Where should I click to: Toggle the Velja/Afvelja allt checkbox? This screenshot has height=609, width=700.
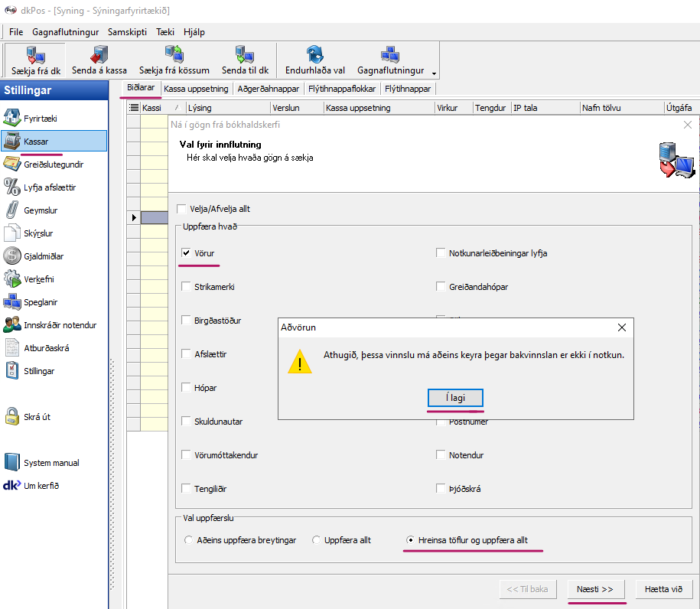point(181,209)
